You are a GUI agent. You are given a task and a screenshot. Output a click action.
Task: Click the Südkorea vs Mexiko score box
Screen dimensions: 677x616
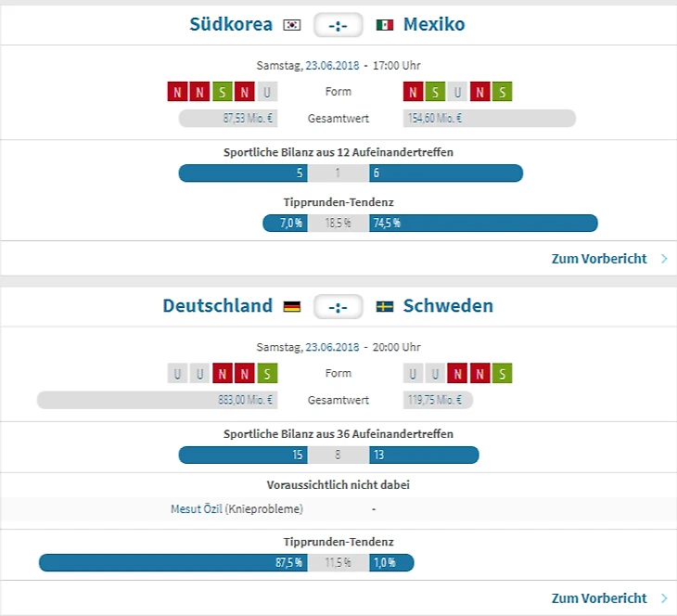(338, 25)
